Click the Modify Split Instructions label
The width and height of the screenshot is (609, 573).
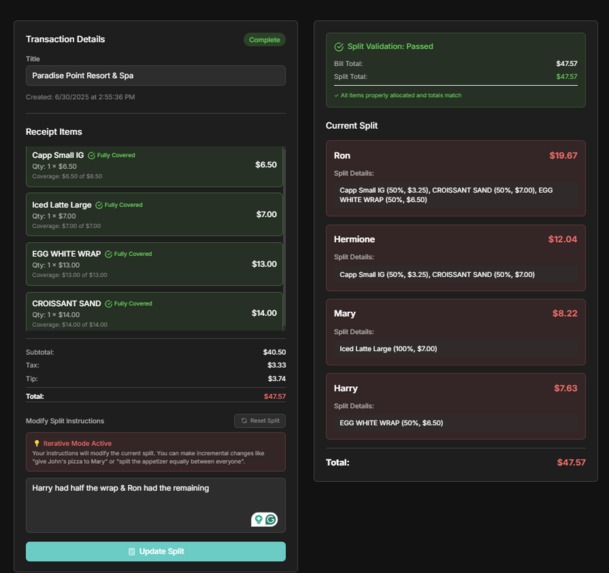click(65, 421)
